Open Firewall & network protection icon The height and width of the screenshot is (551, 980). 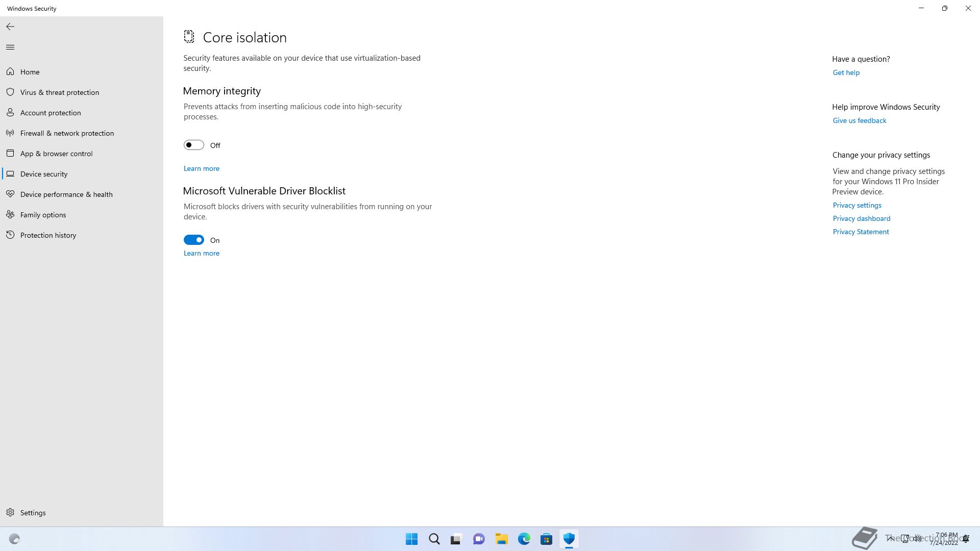(x=10, y=133)
